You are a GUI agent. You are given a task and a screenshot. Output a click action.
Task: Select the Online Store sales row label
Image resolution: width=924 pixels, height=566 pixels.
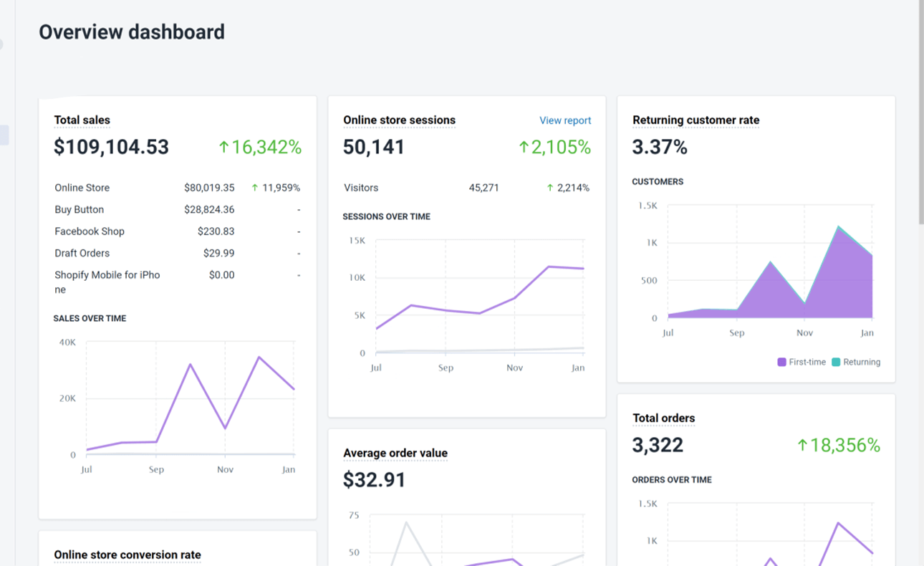82,188
